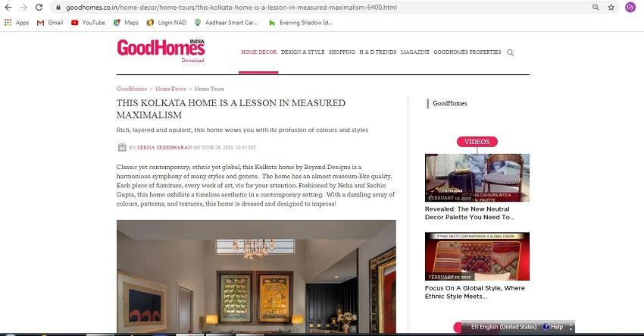This screenshot has width=644, height=336.
Task: Click the Maps bookmark
Action: pyautogui.click(x=126, y=23)
